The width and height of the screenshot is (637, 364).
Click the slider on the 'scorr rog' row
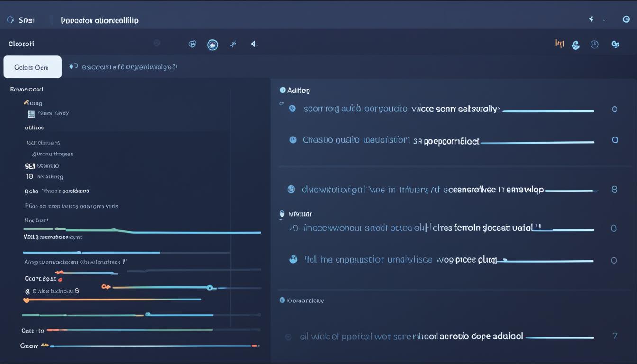547,111
